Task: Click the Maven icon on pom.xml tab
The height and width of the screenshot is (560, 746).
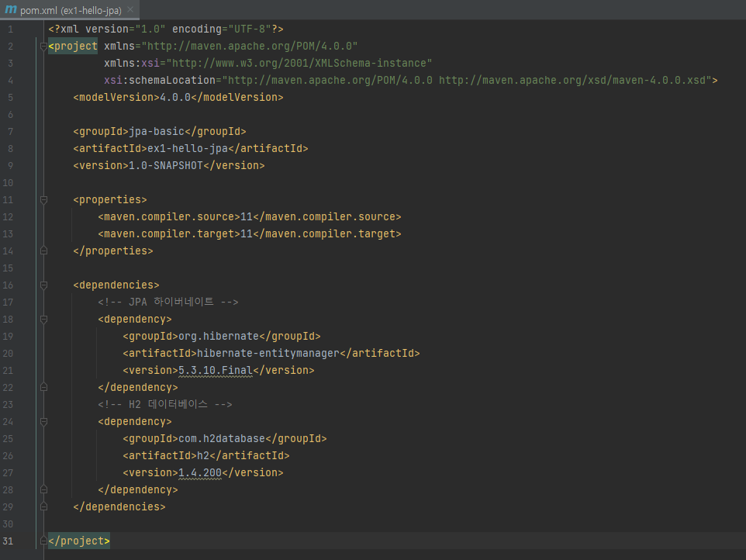Action: [x=10, y=9]
